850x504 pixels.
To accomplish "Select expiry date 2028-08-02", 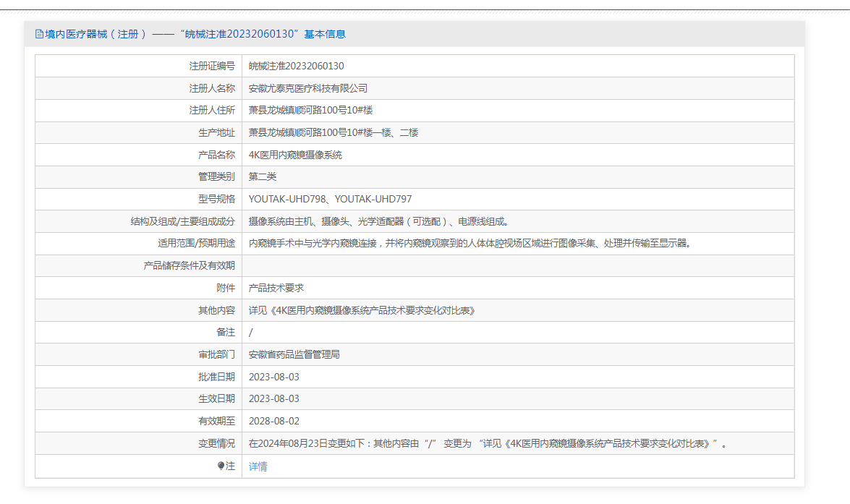I will pos(273,421).
